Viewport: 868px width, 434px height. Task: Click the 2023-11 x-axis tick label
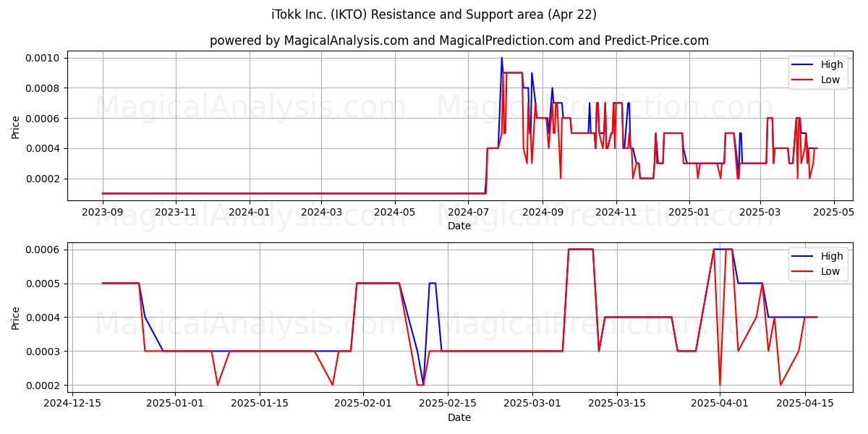coord(176,212)
